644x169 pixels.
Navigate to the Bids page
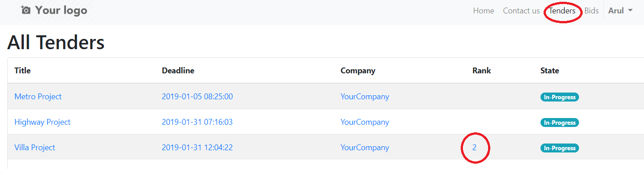tap(592, 11)
